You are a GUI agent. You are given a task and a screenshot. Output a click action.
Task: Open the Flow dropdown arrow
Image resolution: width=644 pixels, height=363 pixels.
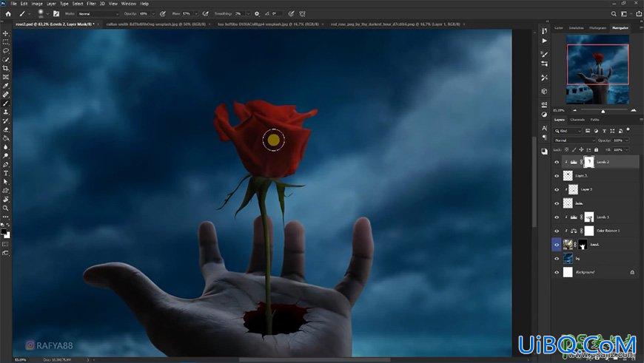196,13
